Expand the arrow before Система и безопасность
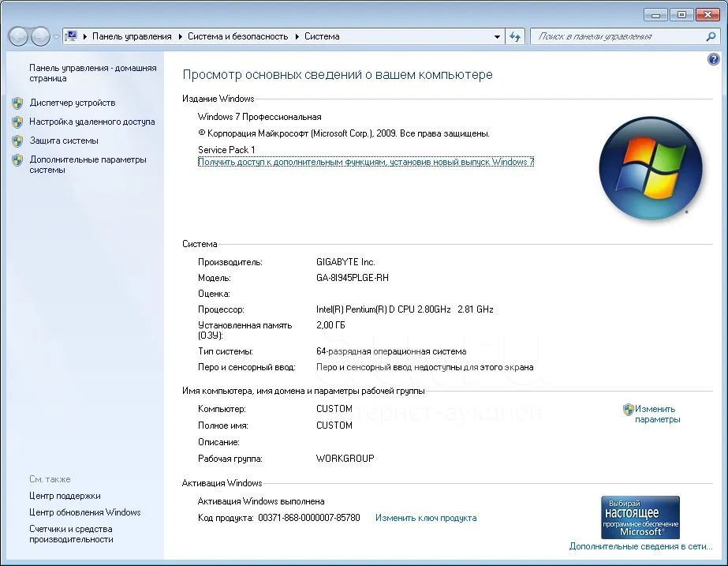 [180, 37]
